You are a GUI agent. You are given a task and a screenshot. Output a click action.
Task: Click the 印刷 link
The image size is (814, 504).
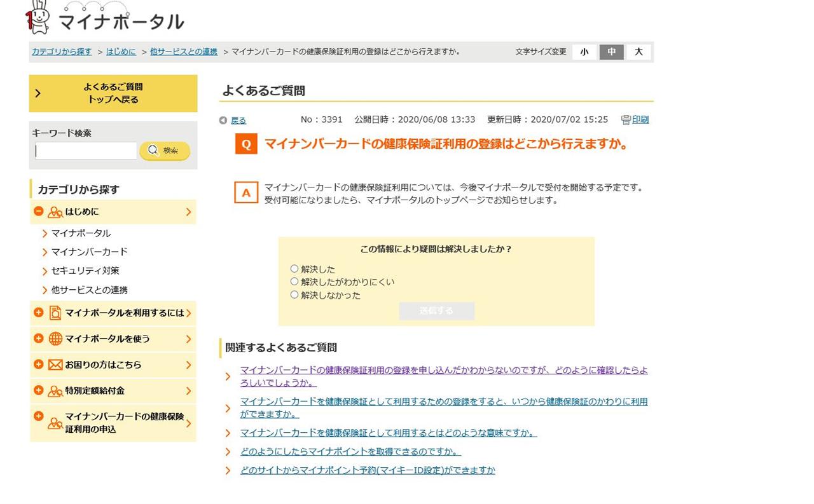640,119
